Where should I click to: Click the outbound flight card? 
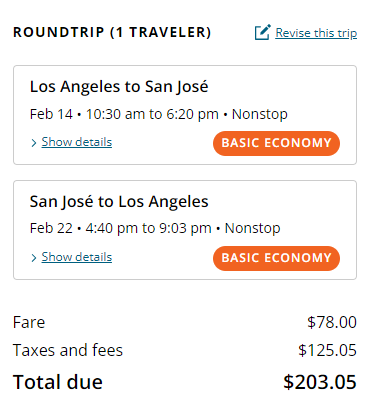(x=185, y=115)
